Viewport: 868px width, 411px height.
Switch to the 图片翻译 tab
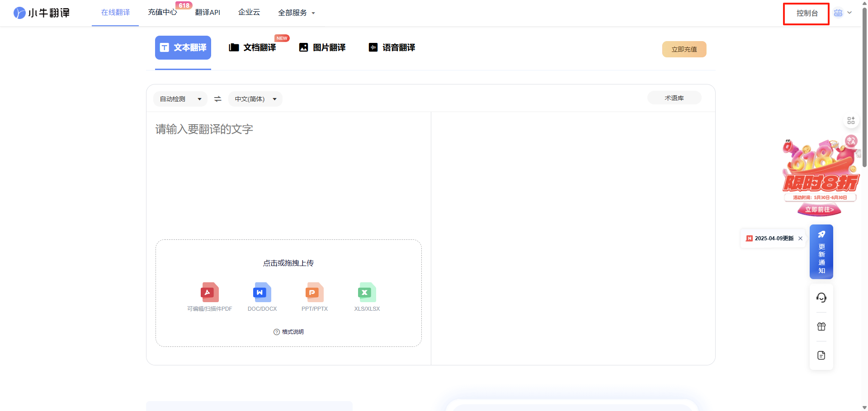pos(322,47)
